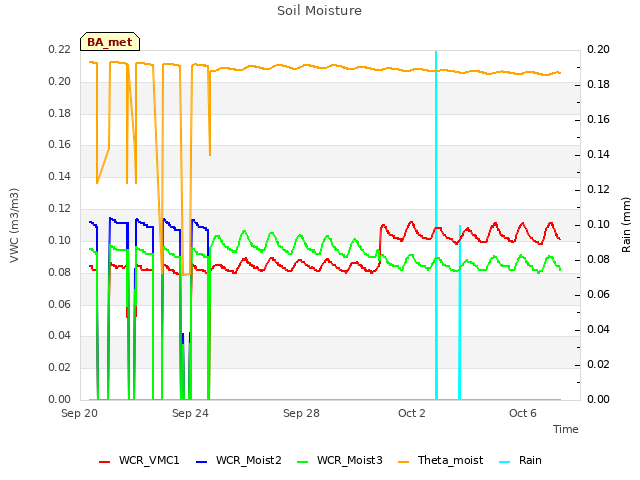Click the BA_met annotation label
The image size is (640, 480).
(110, 42)
